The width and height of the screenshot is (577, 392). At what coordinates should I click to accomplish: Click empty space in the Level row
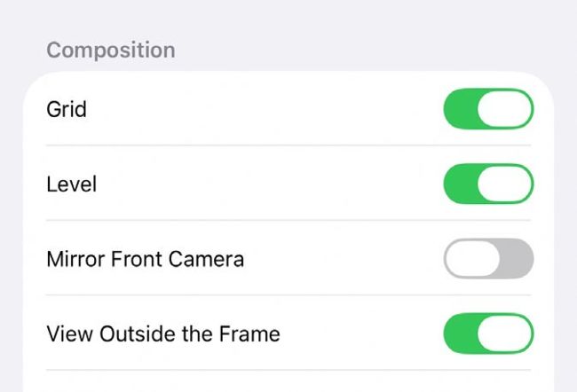pyautogui.click(x=266, y=184)
